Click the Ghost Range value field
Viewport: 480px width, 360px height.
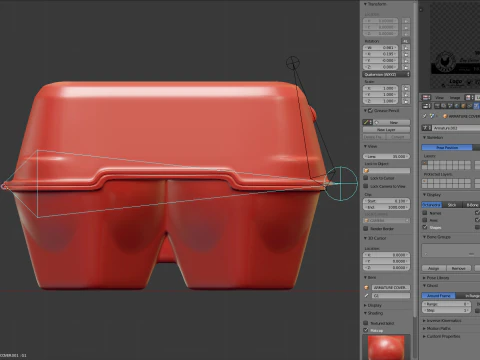click(446, 304)
